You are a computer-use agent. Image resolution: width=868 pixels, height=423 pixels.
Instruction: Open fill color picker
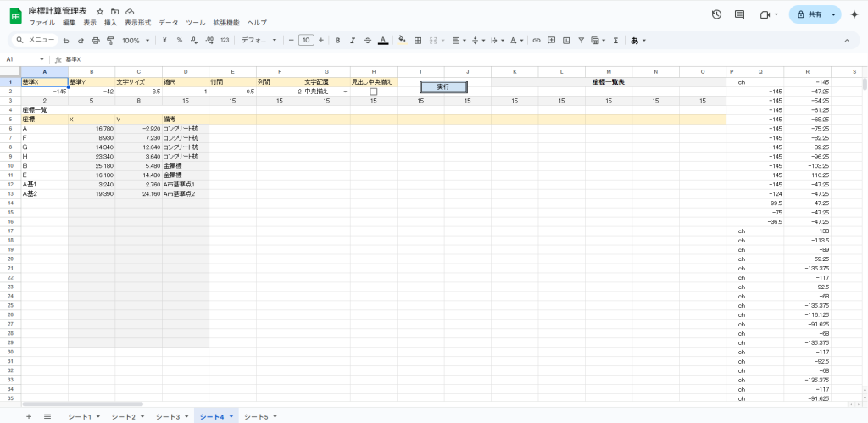click(403, 41)
